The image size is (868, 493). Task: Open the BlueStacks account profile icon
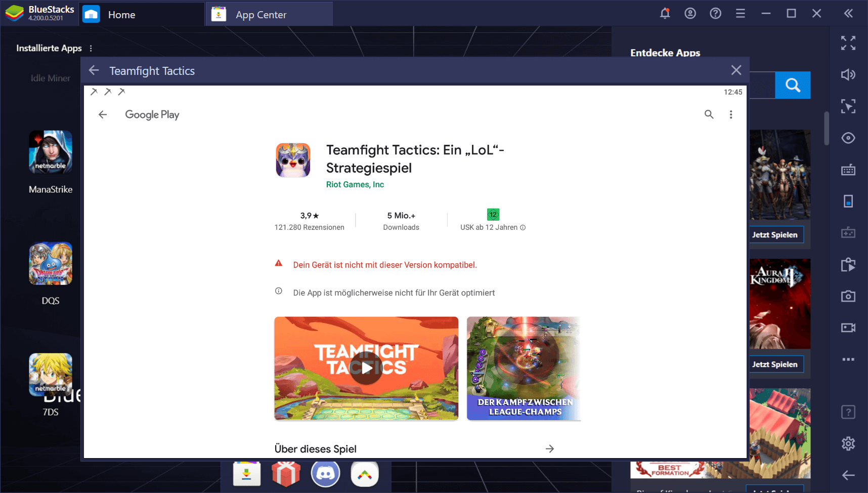click(690, 14)
